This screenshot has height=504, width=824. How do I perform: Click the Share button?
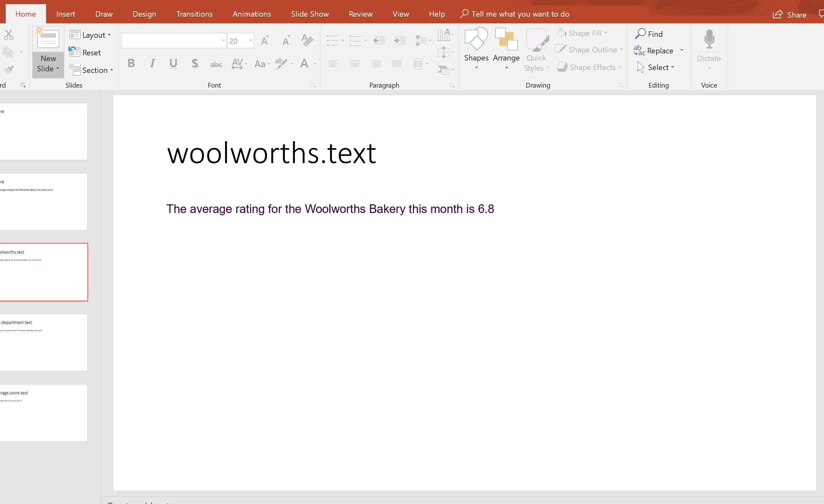[x=790, y=14]
